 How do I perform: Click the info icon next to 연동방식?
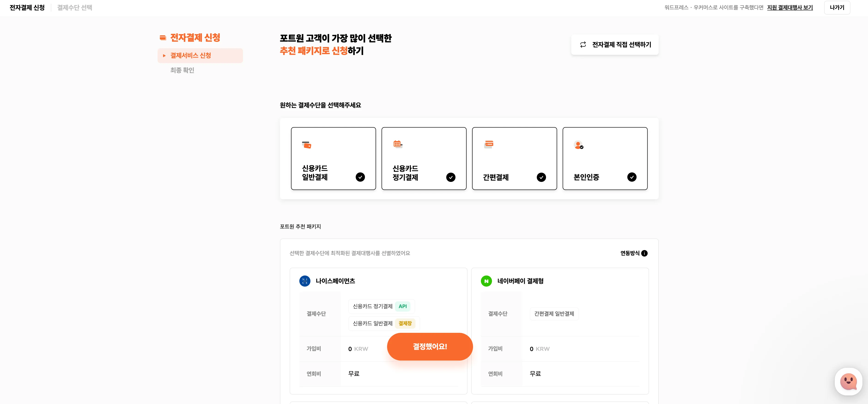tap(644, 253)
